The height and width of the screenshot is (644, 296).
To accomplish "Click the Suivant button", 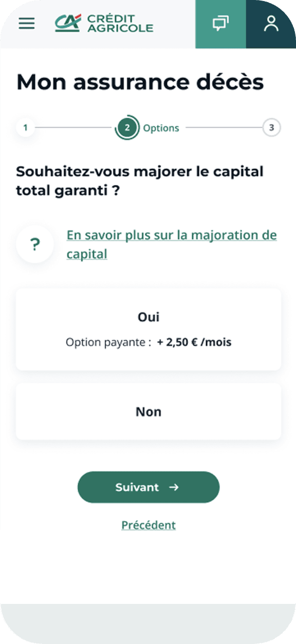I will click(148, 487).
